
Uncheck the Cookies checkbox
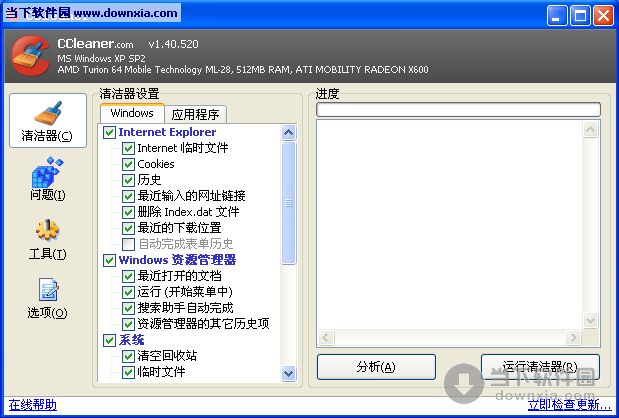tap(128, 164)
